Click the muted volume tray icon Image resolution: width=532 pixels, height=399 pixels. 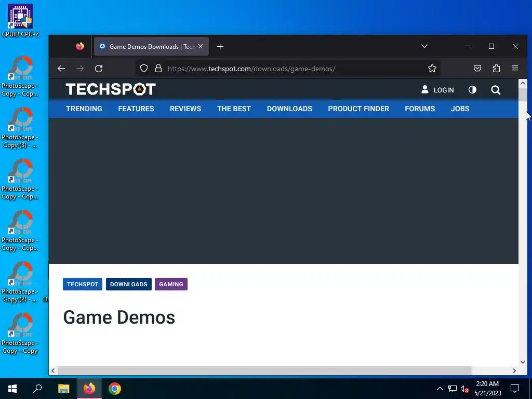pos(464,389)
